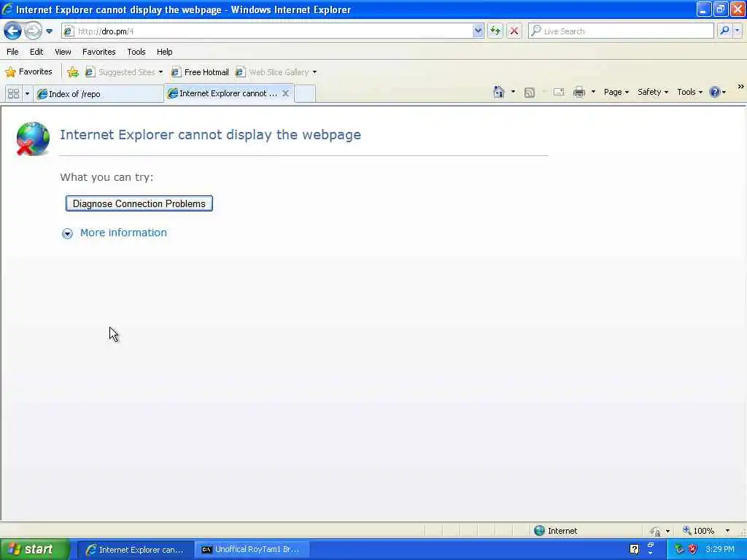This screenshot has height=560, width=747.
Task: Click the Protected Mode security icon in status bar
Action: point(656,531)
